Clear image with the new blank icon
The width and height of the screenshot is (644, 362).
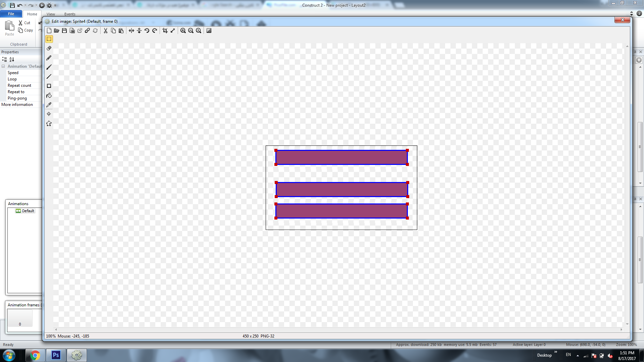click(x=49, y=31)
